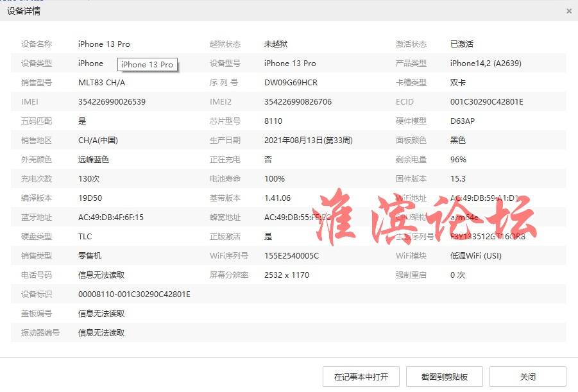The height and width of the screenshot is (392, 578).
Task: Click the shell color 远峰蓝色
Action: pos(93,159)
